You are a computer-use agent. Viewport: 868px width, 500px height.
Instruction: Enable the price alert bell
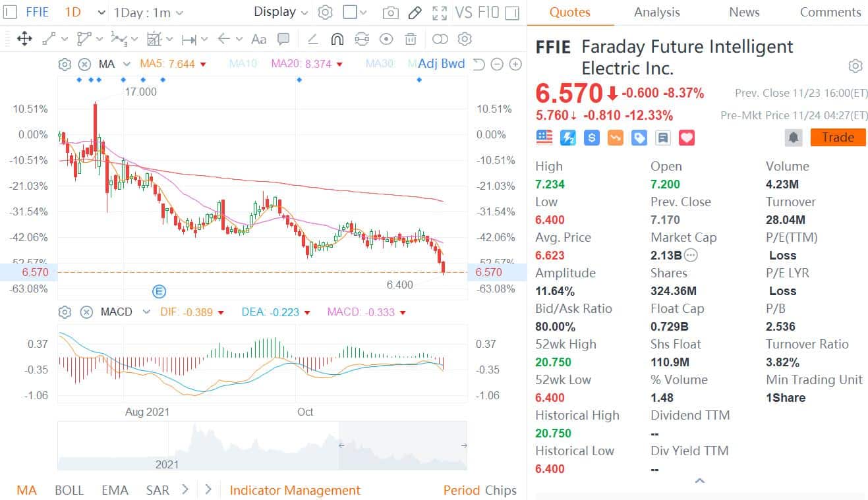[794, 137]
